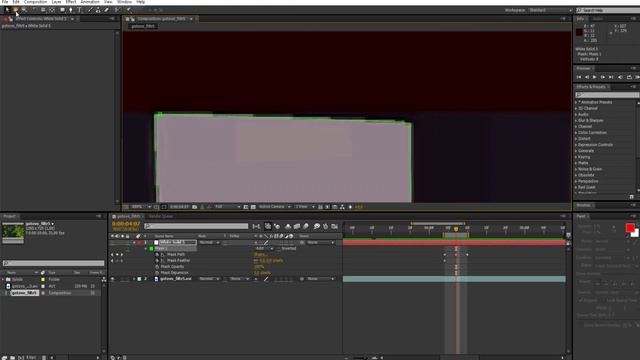Expand the Animation Presets category
Viewport: 640px width, 360px height.
(x=576, y=102)
